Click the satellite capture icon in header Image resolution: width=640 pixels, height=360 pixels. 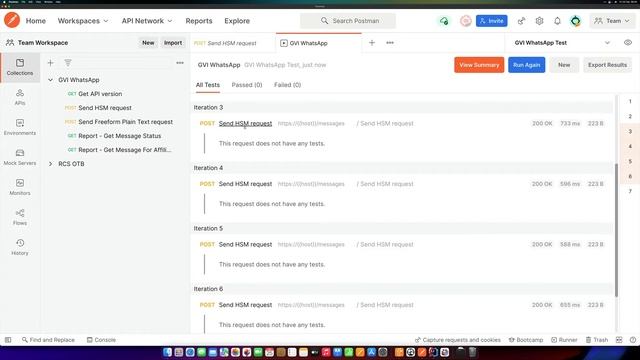(x=521, y=21)
